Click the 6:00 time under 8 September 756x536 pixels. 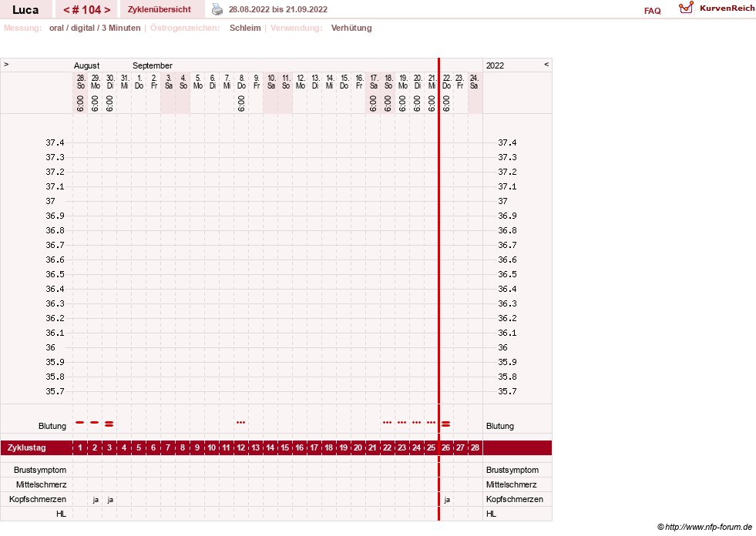(241, 103)
